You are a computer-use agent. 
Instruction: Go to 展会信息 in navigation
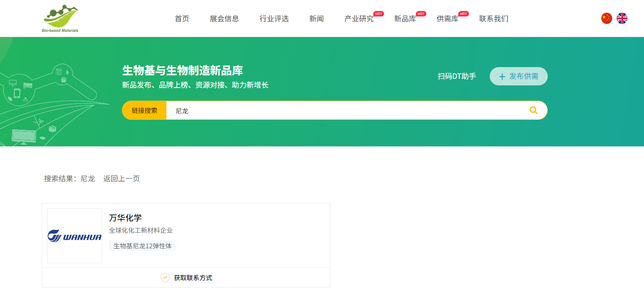224,19
